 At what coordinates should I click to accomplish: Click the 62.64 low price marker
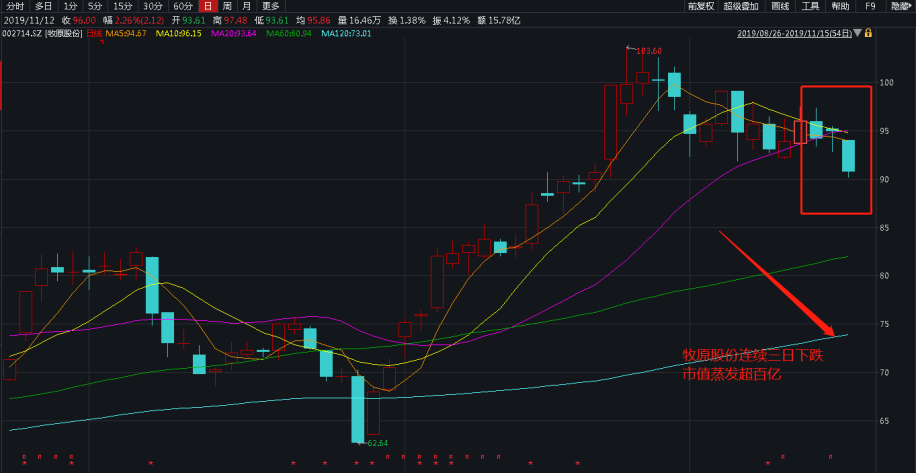pyautogui.click(x=377, y=443)
